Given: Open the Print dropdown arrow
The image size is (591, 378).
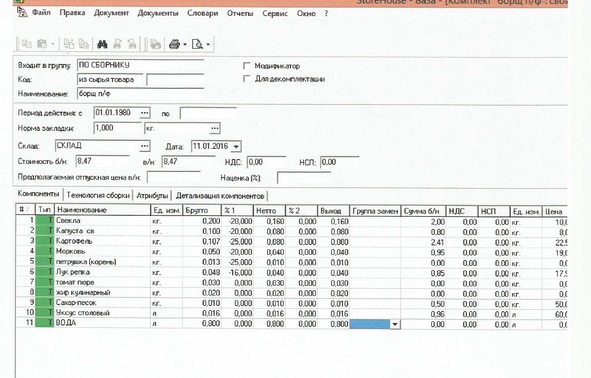Looking at the screenshot, I should 185,45.
